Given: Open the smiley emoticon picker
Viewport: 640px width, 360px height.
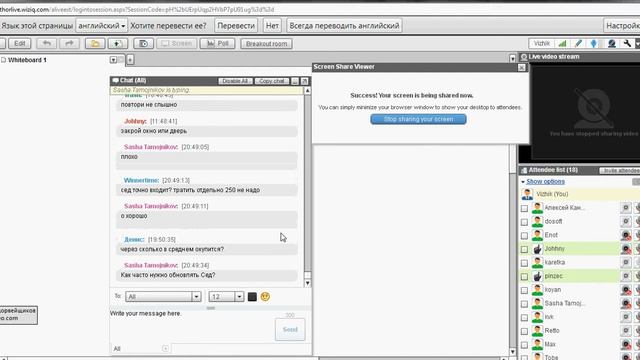Looking at the screenshot, I should point(265,297).
